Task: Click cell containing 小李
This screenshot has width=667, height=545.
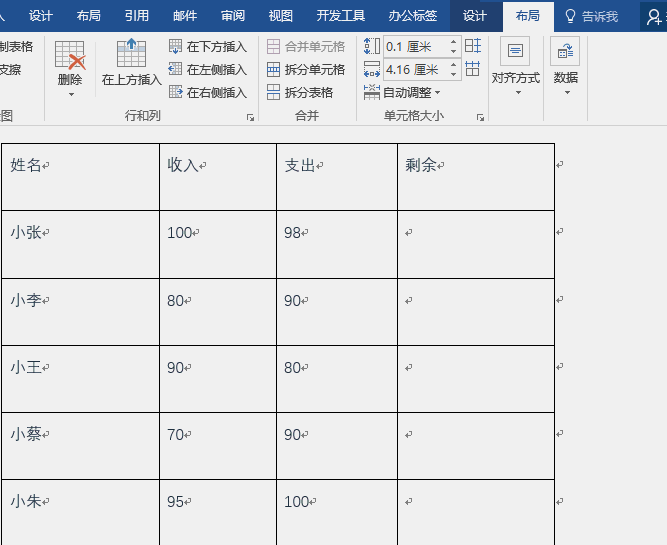Action: click(x=80, y=312)
